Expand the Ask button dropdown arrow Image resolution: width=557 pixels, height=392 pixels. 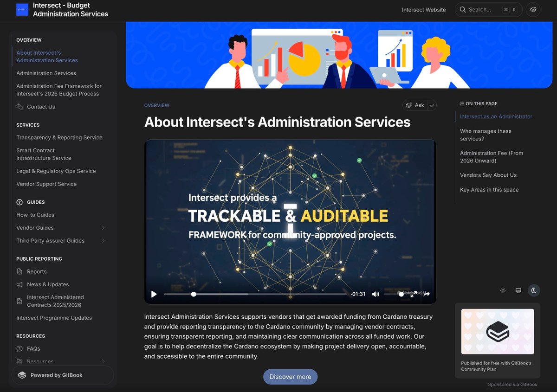click(x=432, y=105)
